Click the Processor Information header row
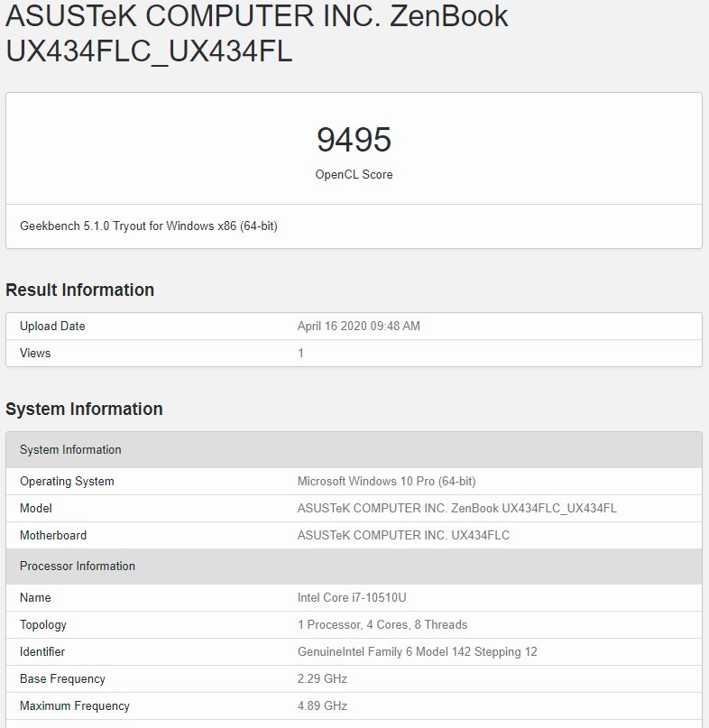 [x=354, y=566]
